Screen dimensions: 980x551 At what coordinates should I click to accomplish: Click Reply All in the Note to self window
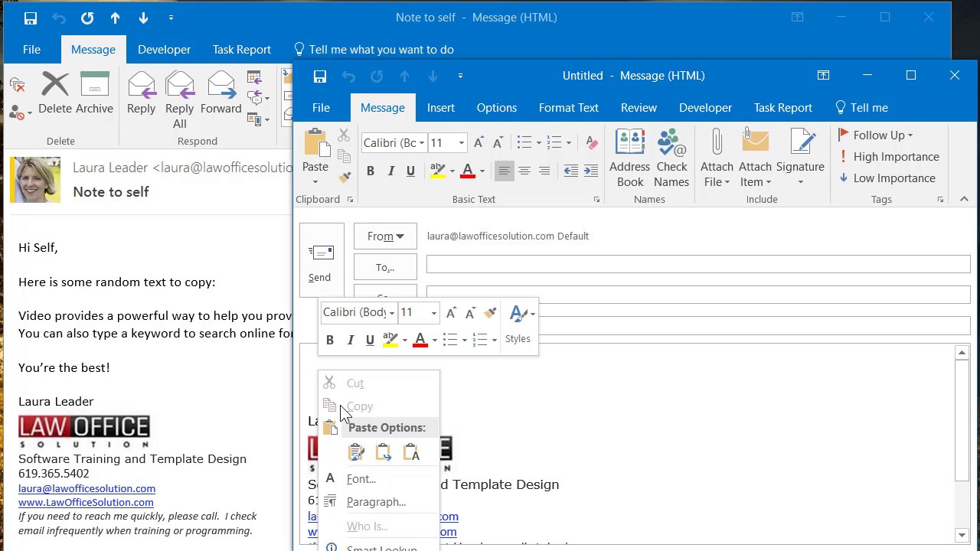pyautogui.click(x=179, y=100)
